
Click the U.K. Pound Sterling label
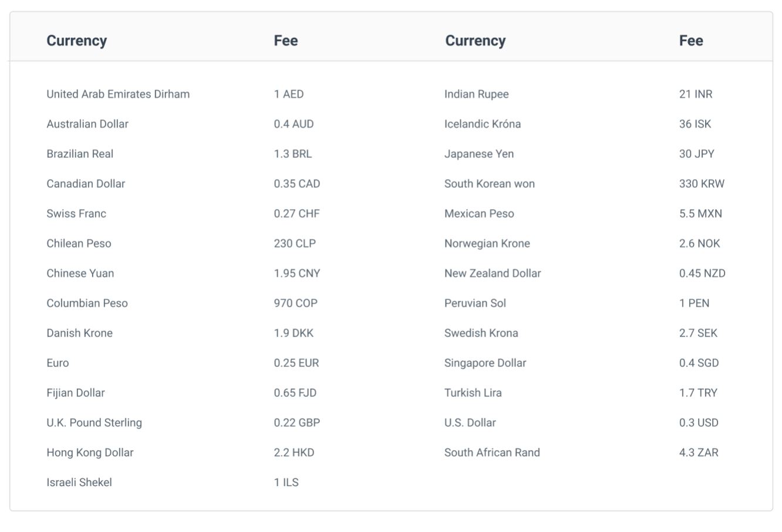pos(94,423)
